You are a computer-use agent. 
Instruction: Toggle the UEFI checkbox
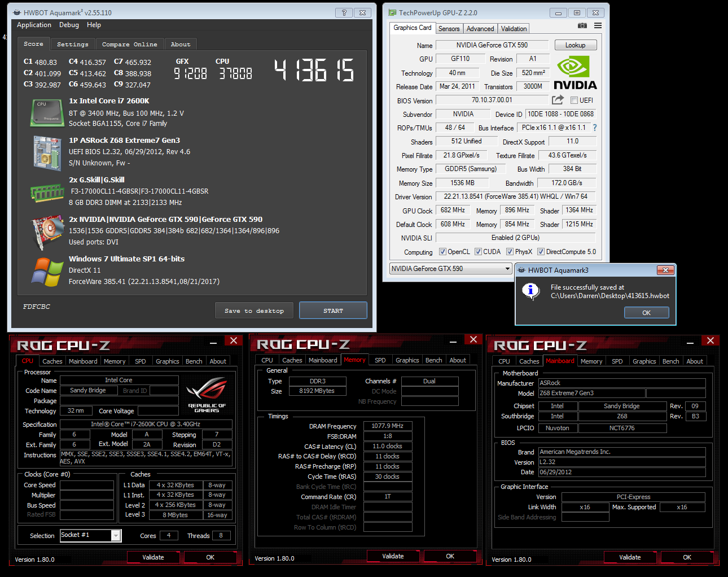[574, 100]
